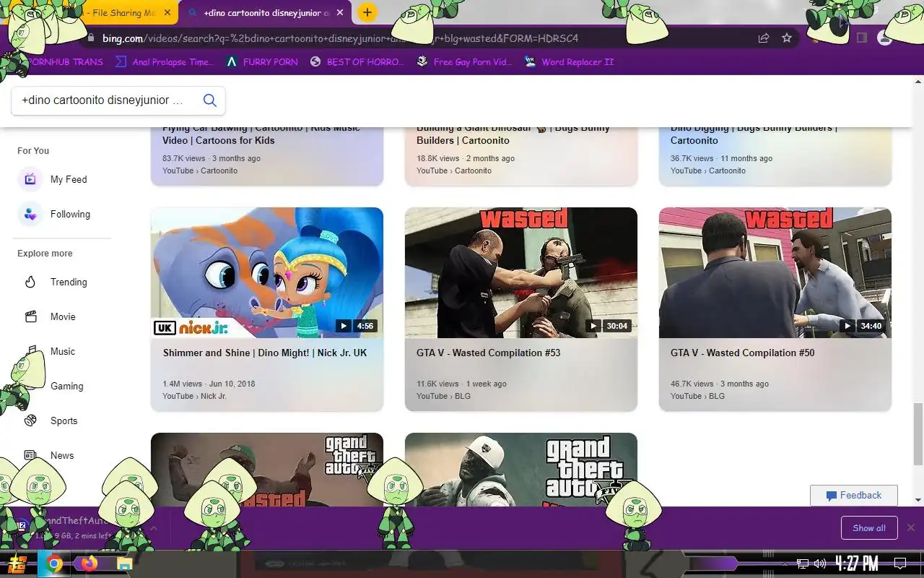Click '36.7K views · 11 months ago' text
924x578 pixels.
pyautogui.click(x=721, y=158)
